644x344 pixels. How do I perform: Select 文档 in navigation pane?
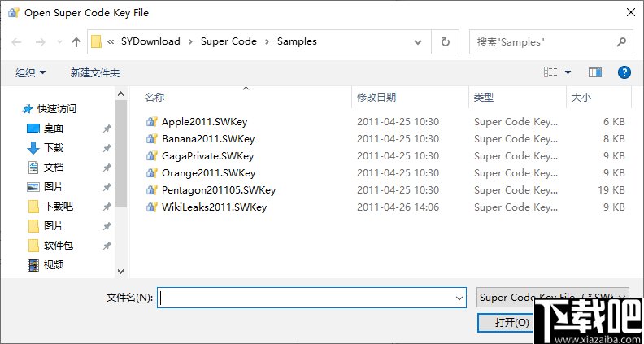point(54,168)
